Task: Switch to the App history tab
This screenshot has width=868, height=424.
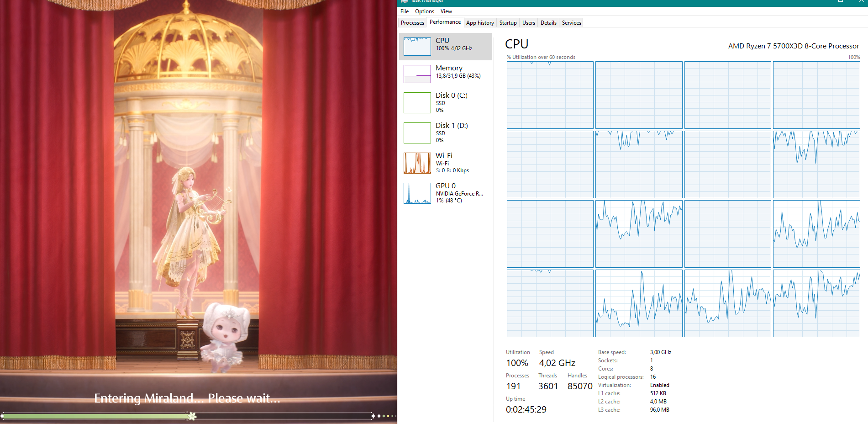Action: 480,23
